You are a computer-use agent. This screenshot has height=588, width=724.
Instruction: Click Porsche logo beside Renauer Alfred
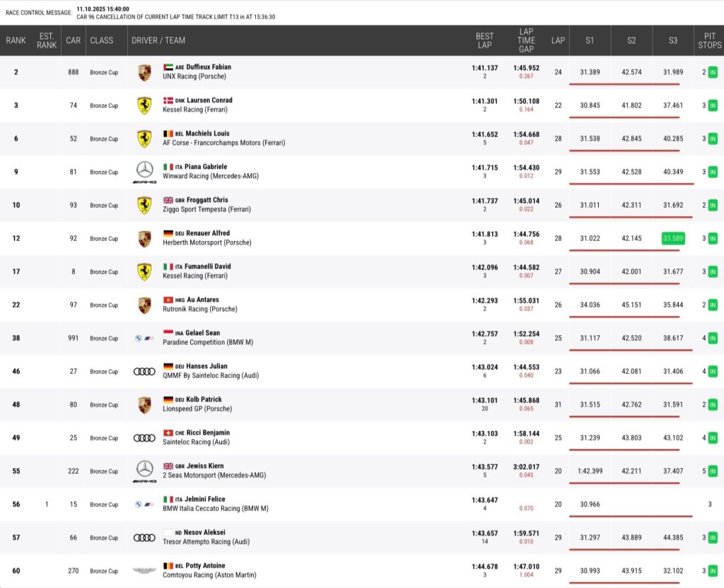[144, 239]
